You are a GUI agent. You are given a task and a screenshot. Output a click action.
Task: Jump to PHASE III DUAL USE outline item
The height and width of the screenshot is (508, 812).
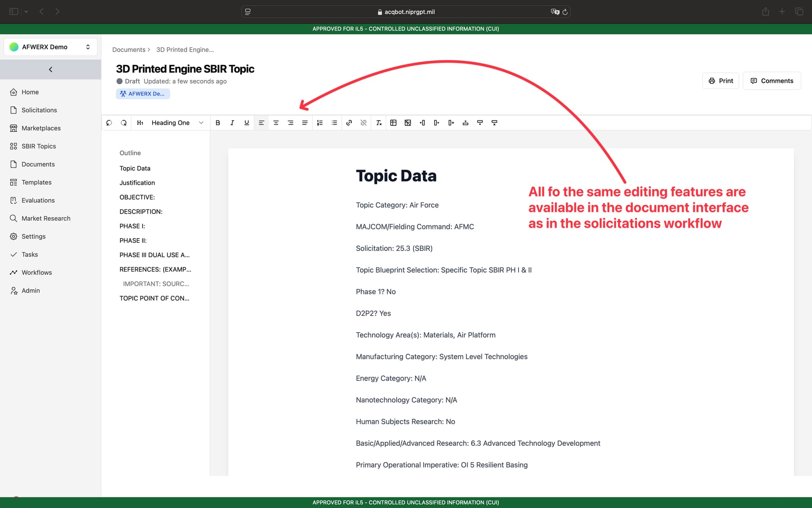pos(154,255)
